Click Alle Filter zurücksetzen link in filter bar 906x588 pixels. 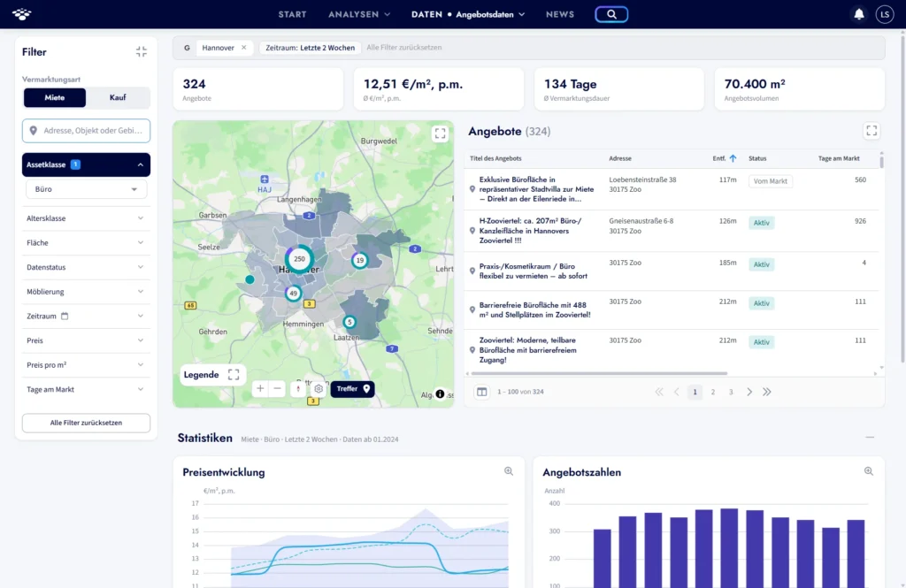403,48
